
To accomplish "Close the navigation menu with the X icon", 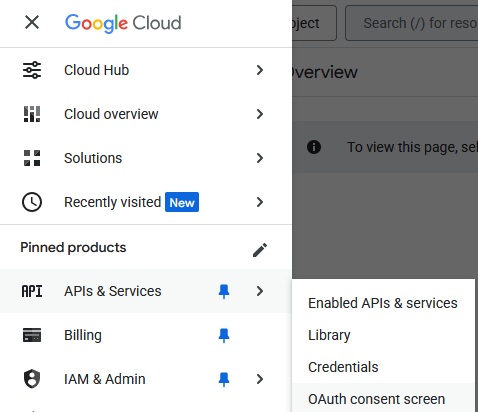I will pyautogui.click(x=32, y=23).
